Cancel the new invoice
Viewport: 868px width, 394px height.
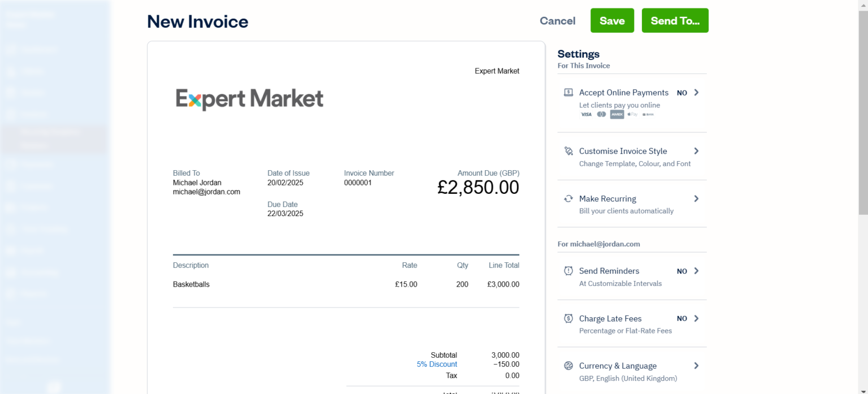pos(557,20)
